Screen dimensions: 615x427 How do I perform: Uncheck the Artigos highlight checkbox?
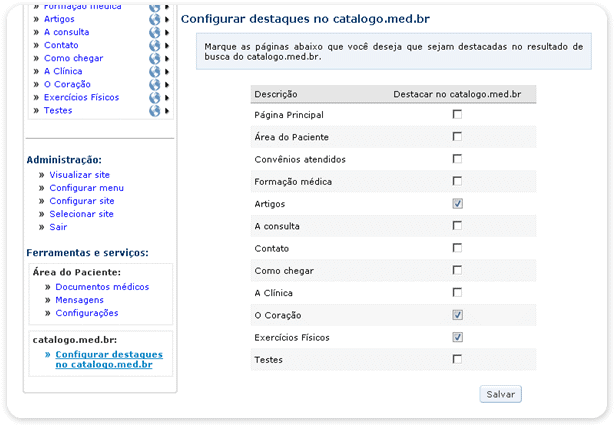click(x=457, y=203)
